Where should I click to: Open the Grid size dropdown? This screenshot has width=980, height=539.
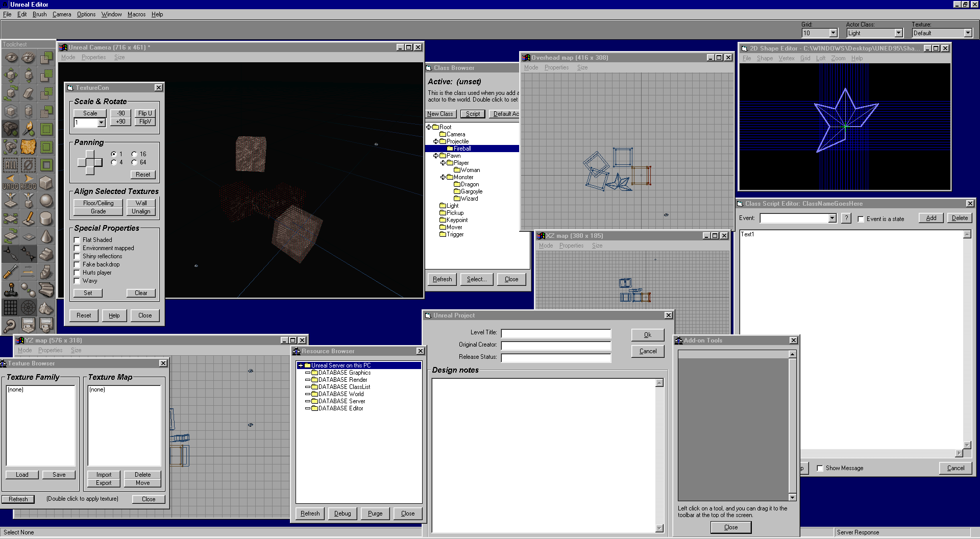coord(834,33)
